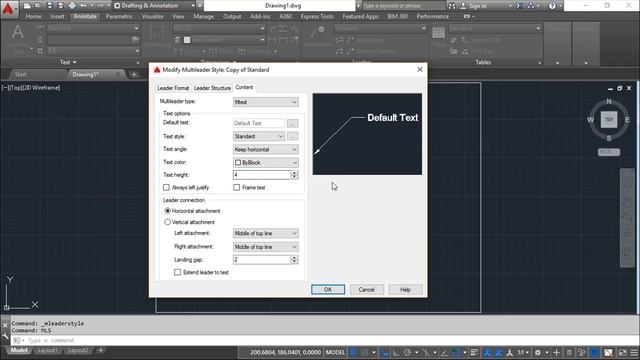Click the OK button in dialog
This screenshot has width=640, height=360.
[x=328, y=289]
